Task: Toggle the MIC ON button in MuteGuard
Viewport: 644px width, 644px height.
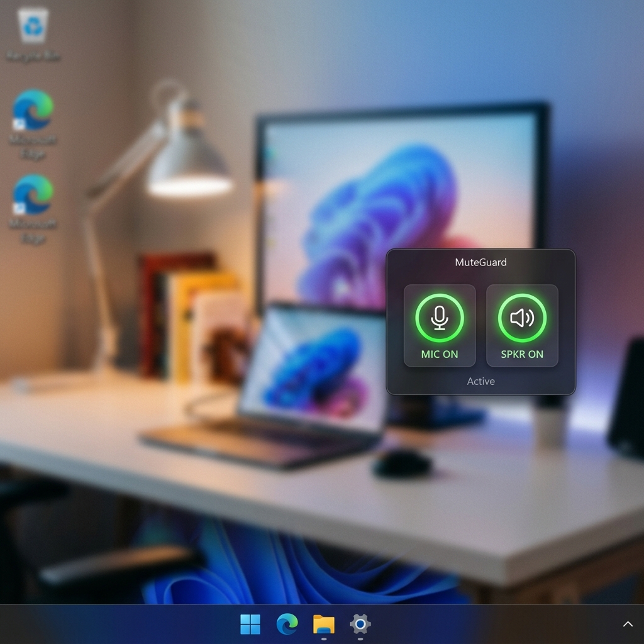Action: tap(439, 325)
